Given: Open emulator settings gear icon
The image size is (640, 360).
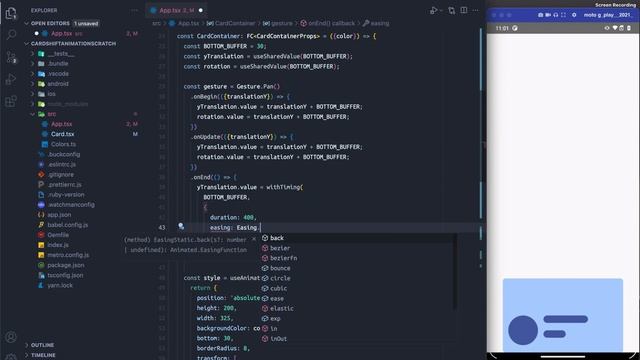Looking at the screenshot, I should pos(574,15).
